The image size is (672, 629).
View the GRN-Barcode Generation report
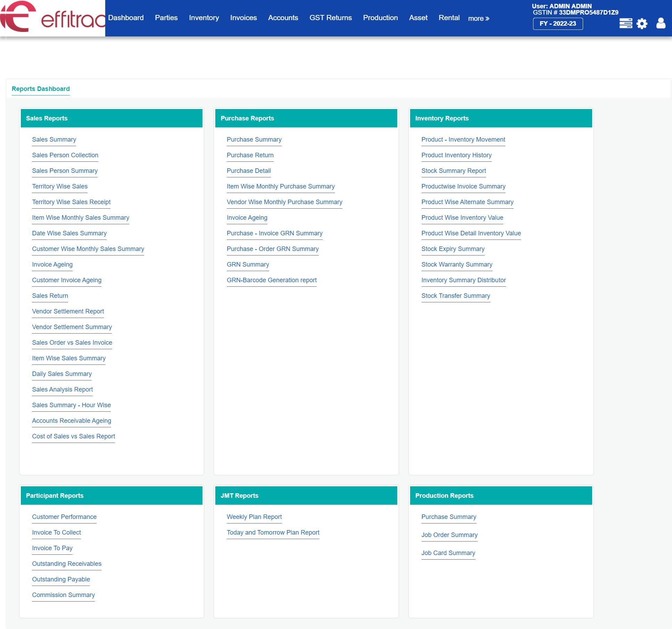pos(272,280)
